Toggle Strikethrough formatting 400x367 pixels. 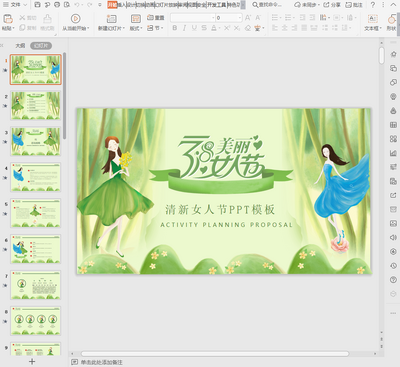point(204,28)
